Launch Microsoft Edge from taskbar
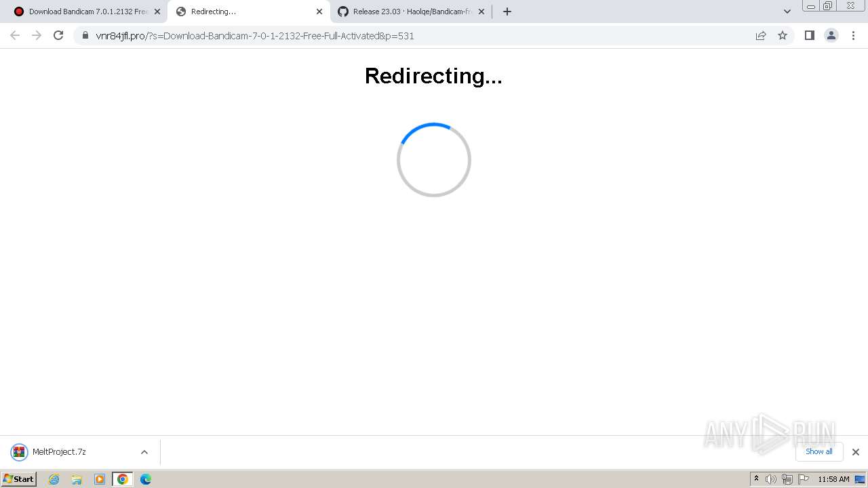Screen dimensions: 868x488 pyautogui.click(x=146, y=479)
